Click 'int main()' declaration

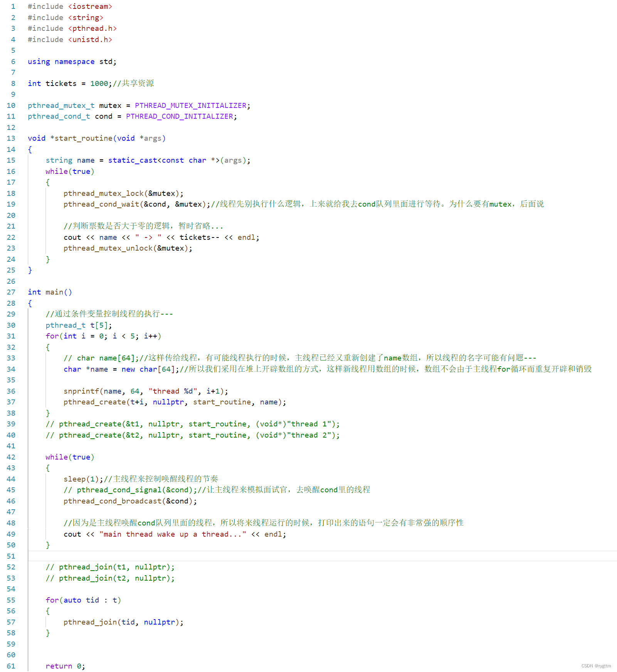click(x=50, y=292)
